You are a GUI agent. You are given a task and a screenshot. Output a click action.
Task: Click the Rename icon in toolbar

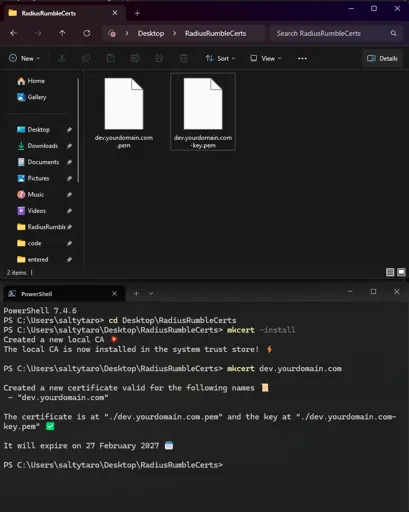[x=135, y=58]
